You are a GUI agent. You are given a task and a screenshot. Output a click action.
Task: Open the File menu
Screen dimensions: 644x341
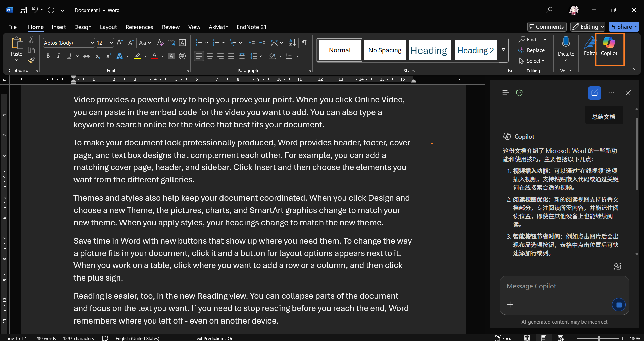[12, 27]
